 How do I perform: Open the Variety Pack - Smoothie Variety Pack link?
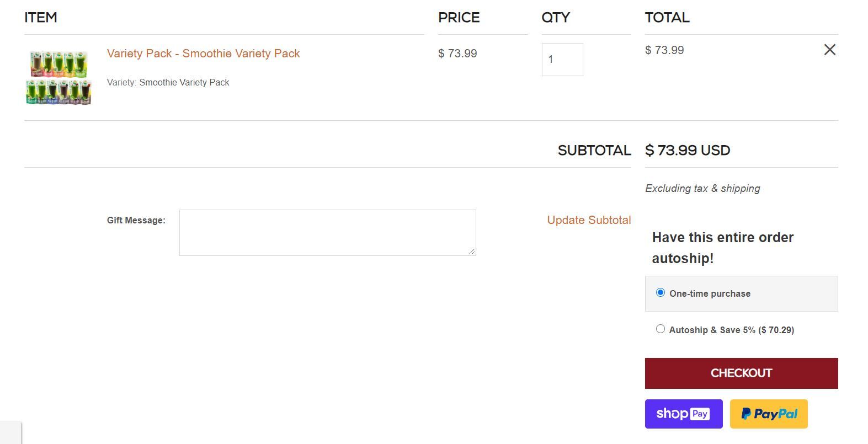point(203,54)
